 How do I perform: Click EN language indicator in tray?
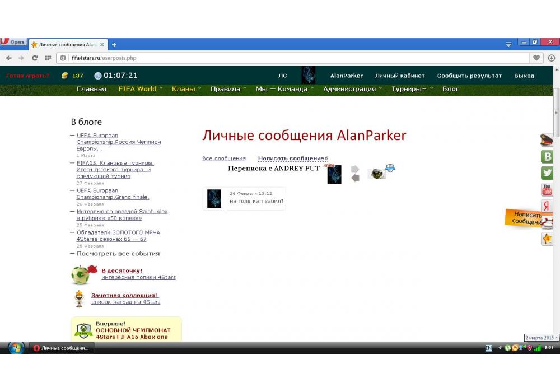tap(488, 348)
